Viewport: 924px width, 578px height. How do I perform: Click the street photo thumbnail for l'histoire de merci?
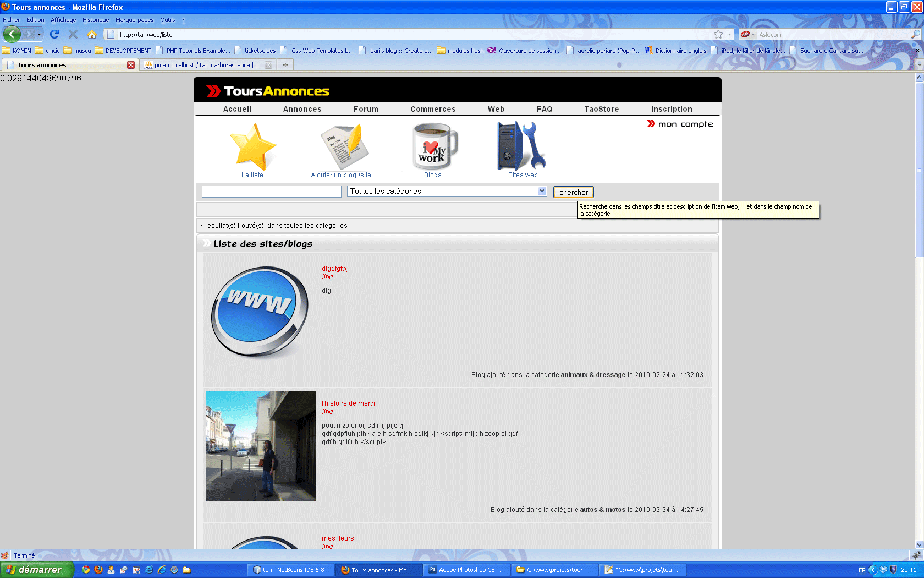261,446
